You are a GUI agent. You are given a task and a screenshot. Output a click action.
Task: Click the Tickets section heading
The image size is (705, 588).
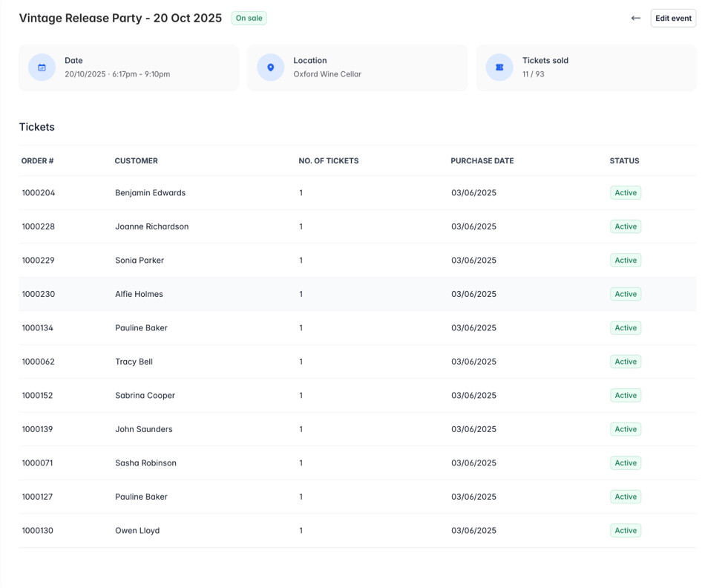click(37, 127)
